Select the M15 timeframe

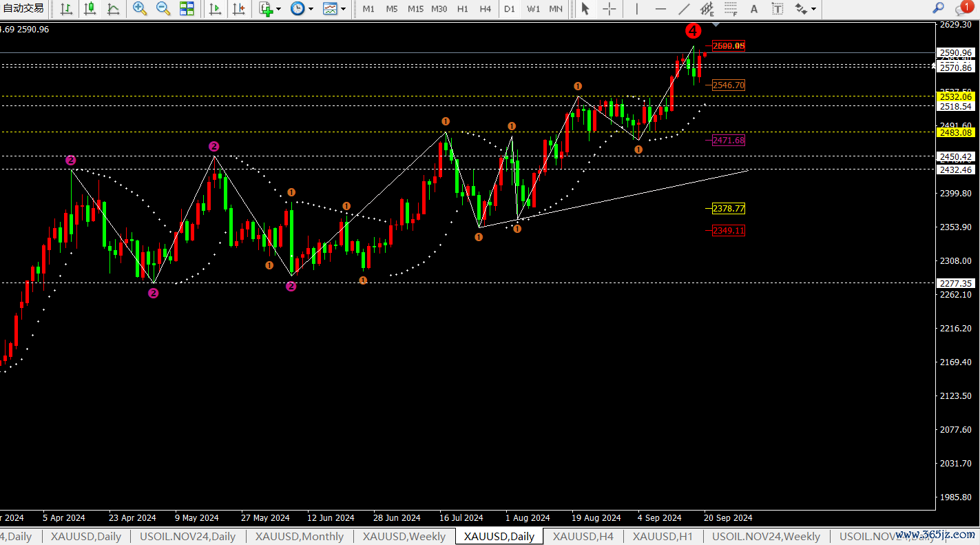click(x=415, y=9)
